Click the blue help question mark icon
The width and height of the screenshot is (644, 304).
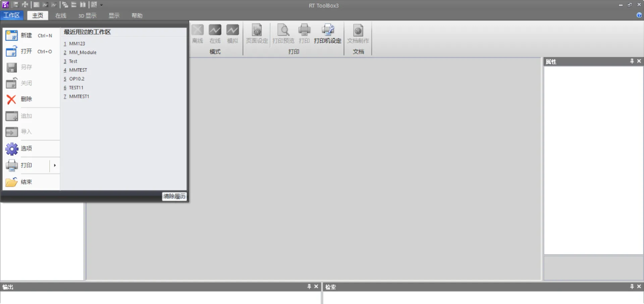639,15
